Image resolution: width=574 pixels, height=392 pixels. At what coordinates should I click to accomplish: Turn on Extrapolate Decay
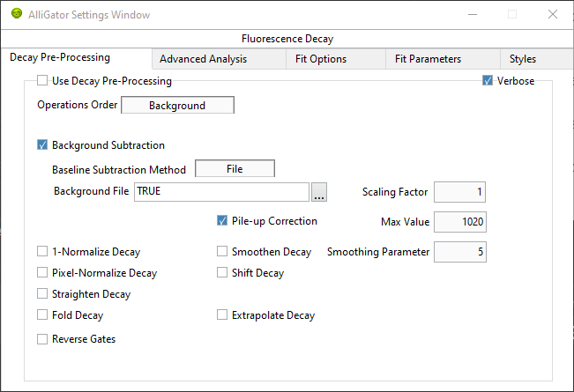[222, 314]
